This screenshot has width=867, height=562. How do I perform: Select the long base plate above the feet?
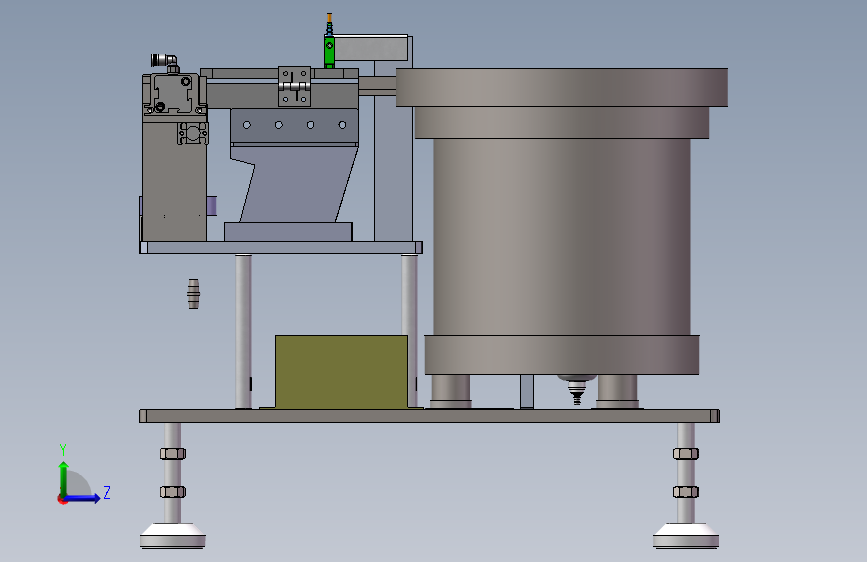(x=429, y=416)
